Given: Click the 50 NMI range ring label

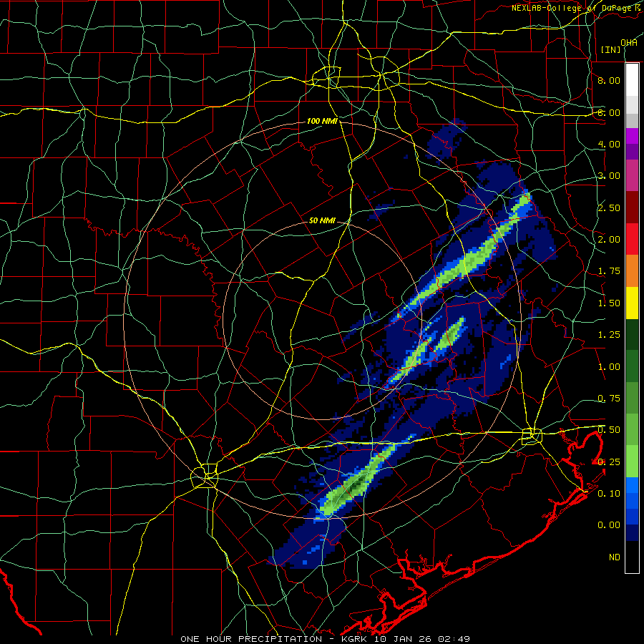Looking at the screenshot, I should point(321,220).
